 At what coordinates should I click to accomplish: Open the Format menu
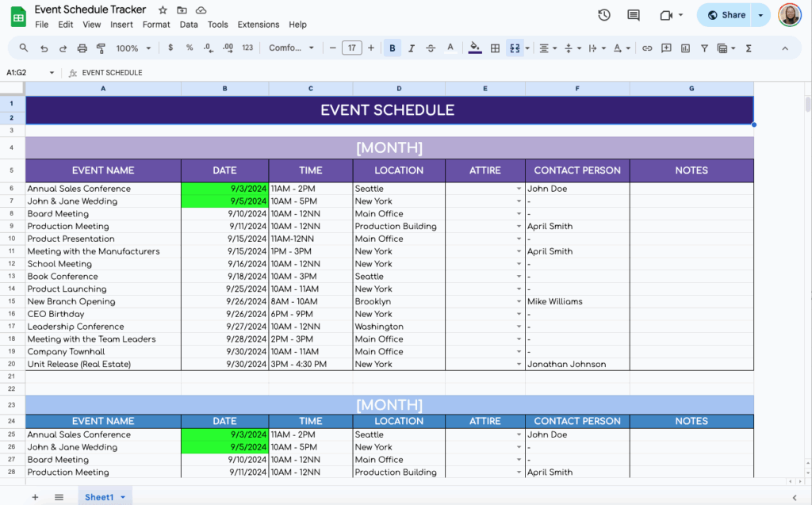coord(156,24)
